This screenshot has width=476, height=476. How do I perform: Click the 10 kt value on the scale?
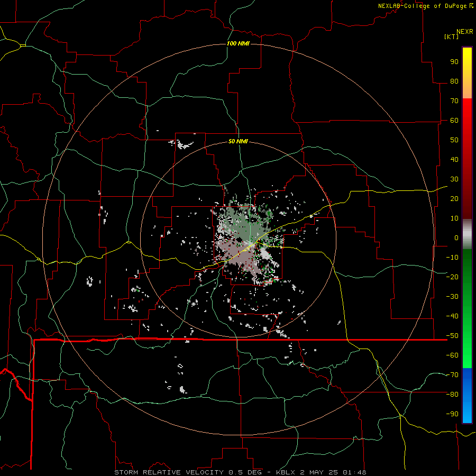454,218
